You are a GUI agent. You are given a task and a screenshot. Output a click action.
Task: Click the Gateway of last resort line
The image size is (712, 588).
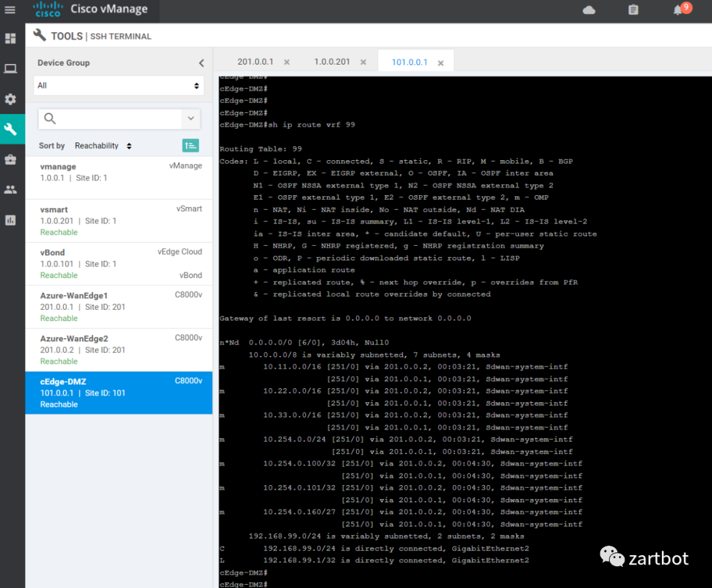(x=345, y=318)
